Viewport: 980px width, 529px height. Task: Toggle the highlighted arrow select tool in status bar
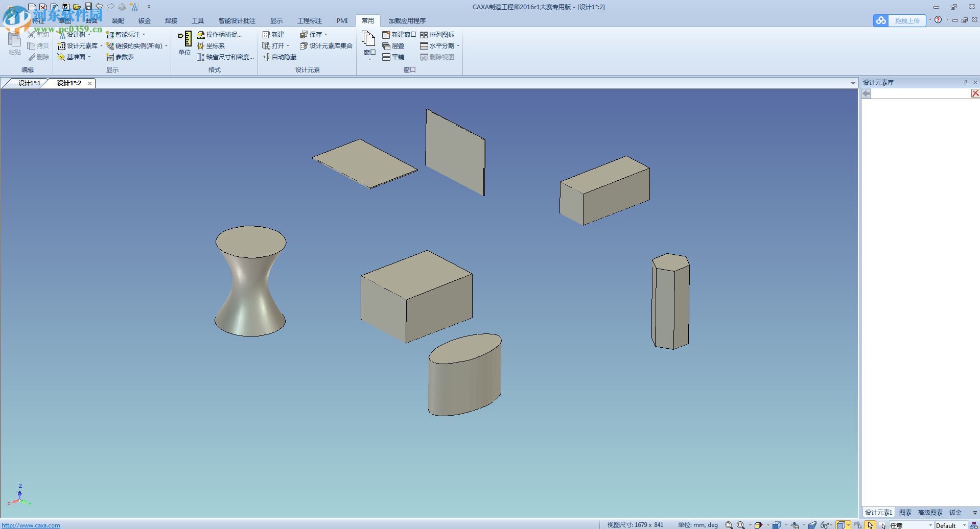(870, 524)
